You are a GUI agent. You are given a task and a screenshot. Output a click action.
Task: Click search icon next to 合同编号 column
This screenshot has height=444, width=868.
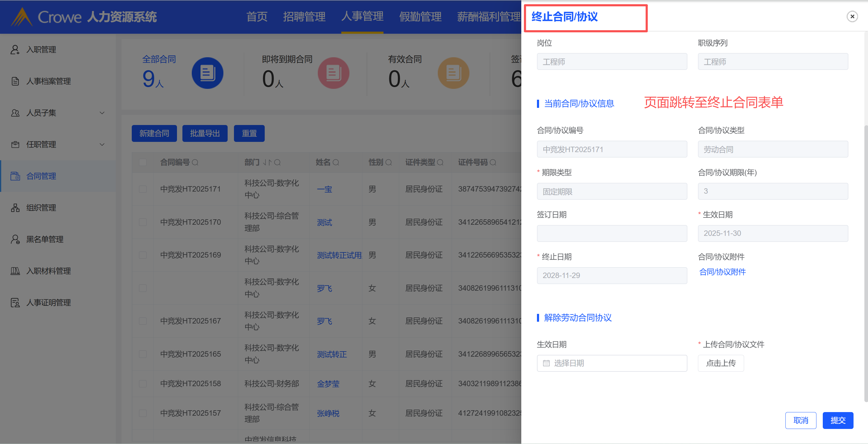click(195, 163)
